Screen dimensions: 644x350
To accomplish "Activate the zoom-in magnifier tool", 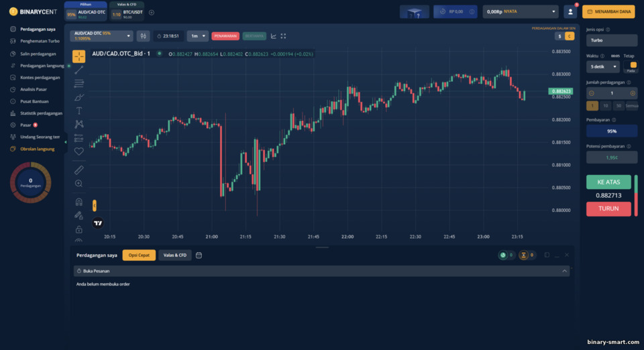I will [79, 184].
